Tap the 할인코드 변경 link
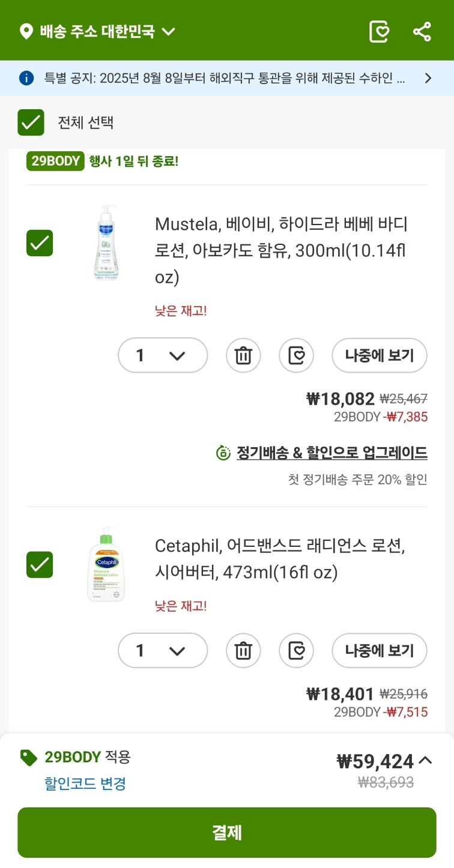The image size is (454, 868). click(x=85, y=783)
